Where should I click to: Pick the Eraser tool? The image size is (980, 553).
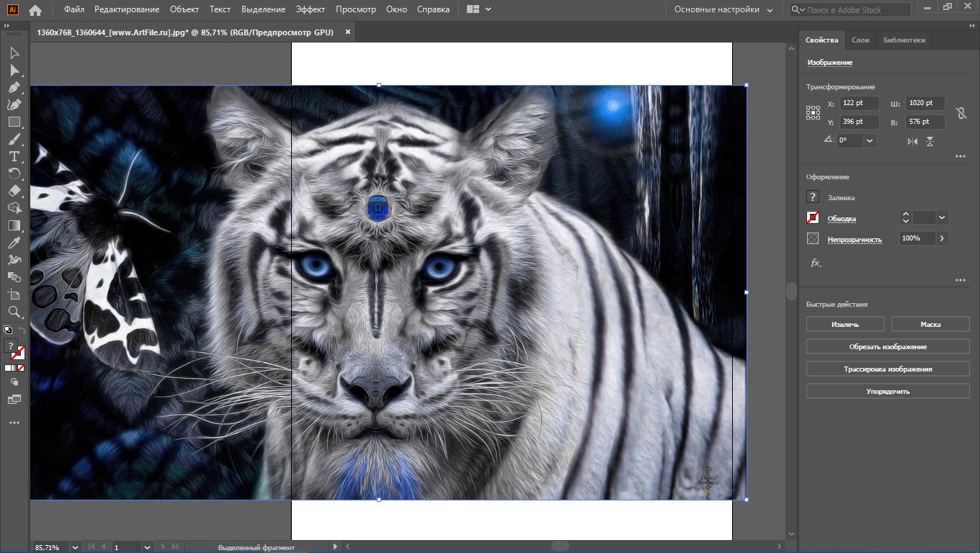tap(14, 191)
